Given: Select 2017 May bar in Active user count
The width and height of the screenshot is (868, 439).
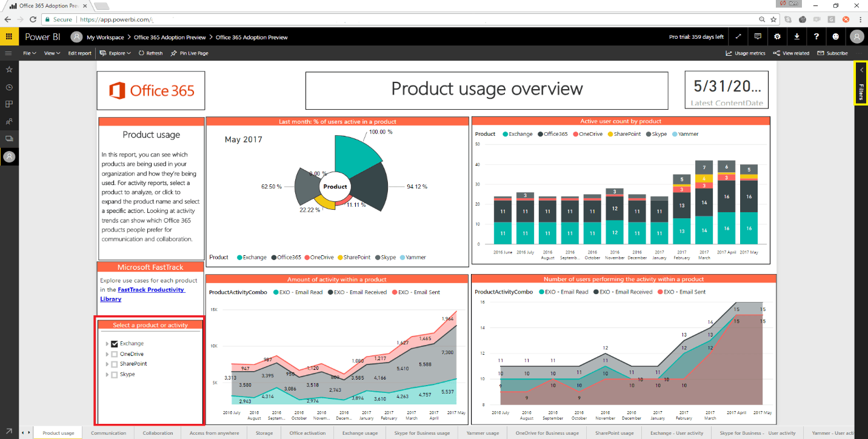Looking at the screenshot, I should point(749,204).
